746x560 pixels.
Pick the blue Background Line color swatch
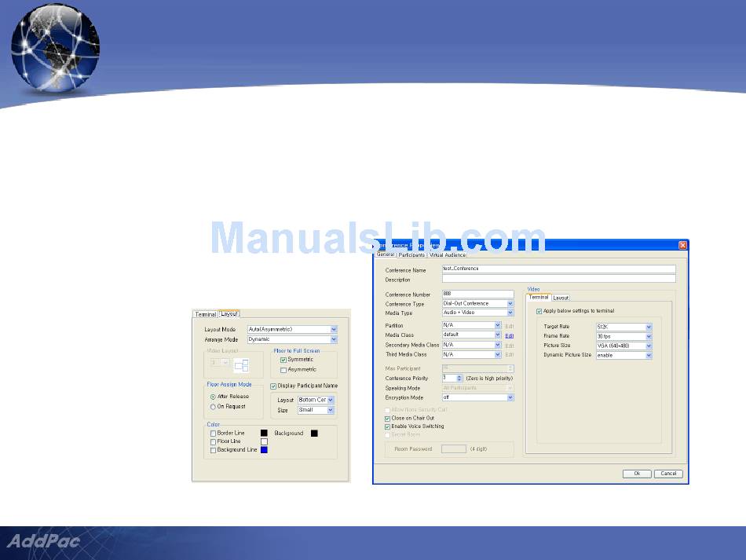(264, 449)
